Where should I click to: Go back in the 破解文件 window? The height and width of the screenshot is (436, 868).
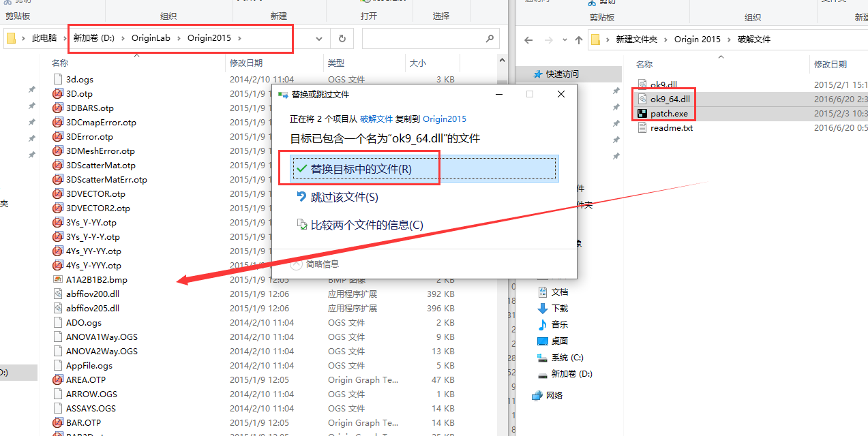530,40
